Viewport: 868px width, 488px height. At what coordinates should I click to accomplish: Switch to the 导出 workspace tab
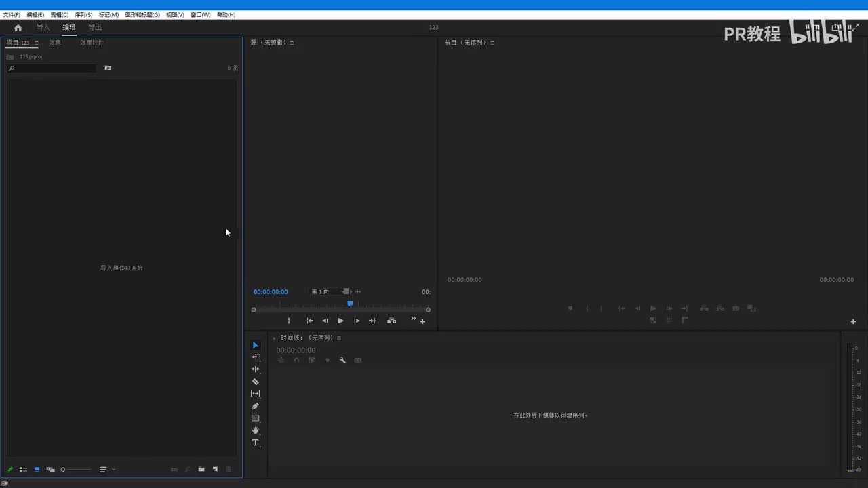coord(95,28)
